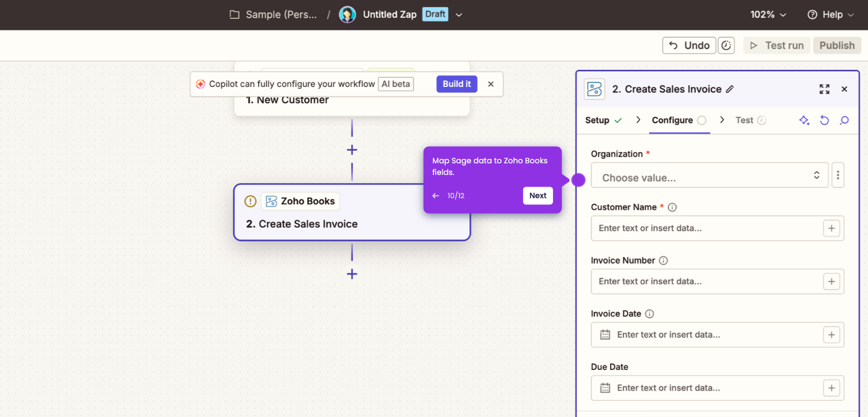Add a step between trigger and action
Image resolution: width=868 pixels, height=417 pixels.
(x=352, y=150)
